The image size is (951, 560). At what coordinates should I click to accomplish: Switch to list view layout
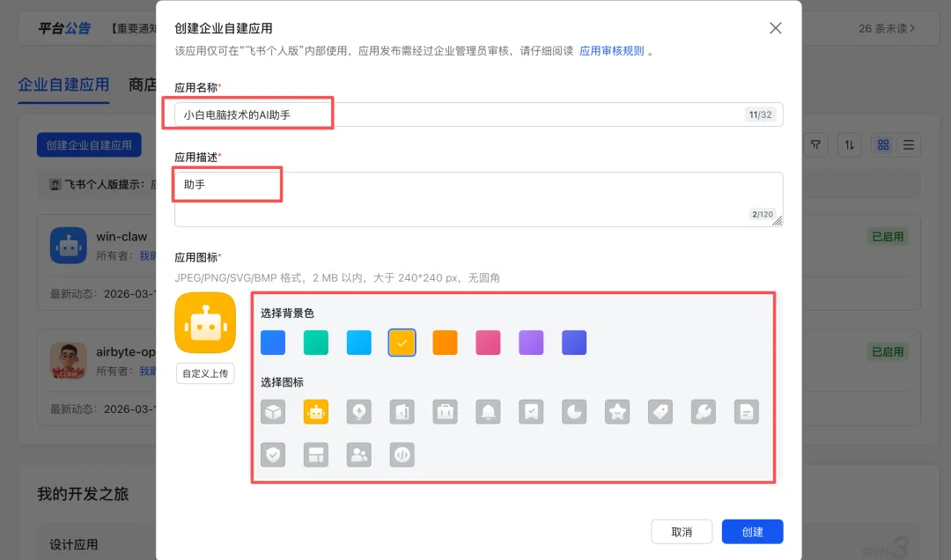click(x=909, y=145)
